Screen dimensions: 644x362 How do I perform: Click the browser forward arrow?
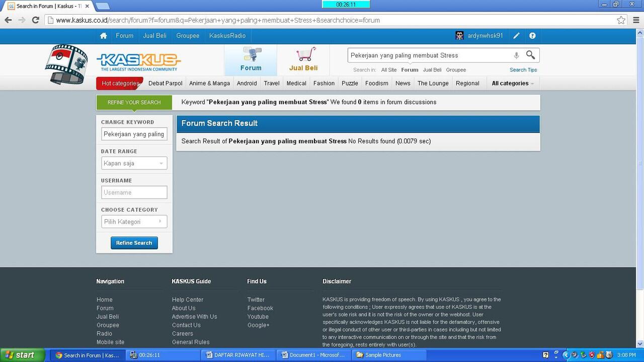point(22,20)
